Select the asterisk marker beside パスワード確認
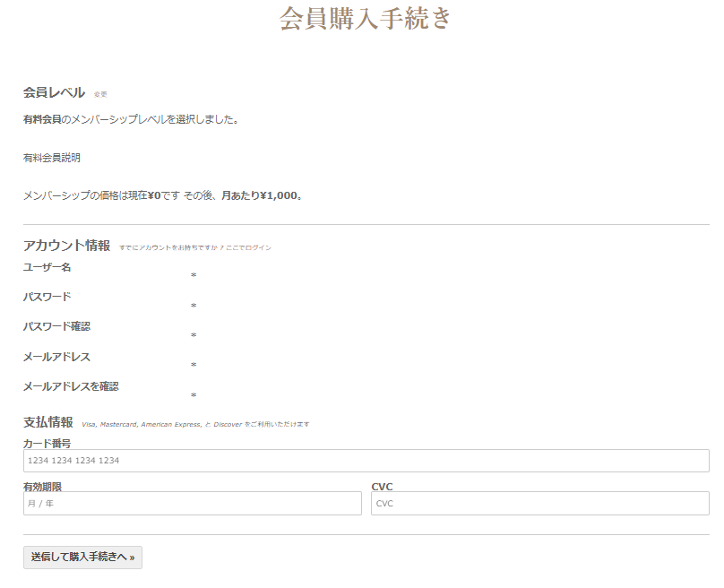Screen dimensions: 724x588 [x=194, y=336]
